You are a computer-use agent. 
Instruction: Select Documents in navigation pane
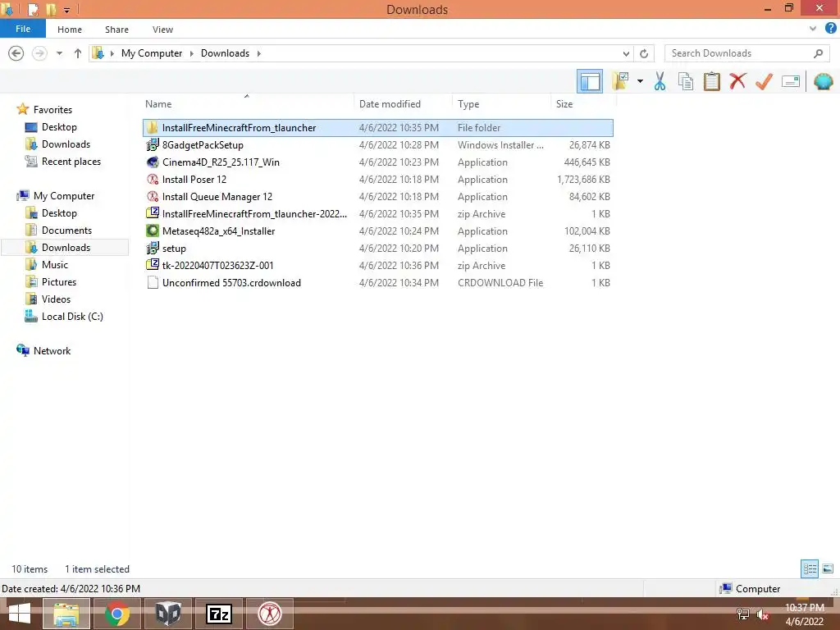point(66,231)
